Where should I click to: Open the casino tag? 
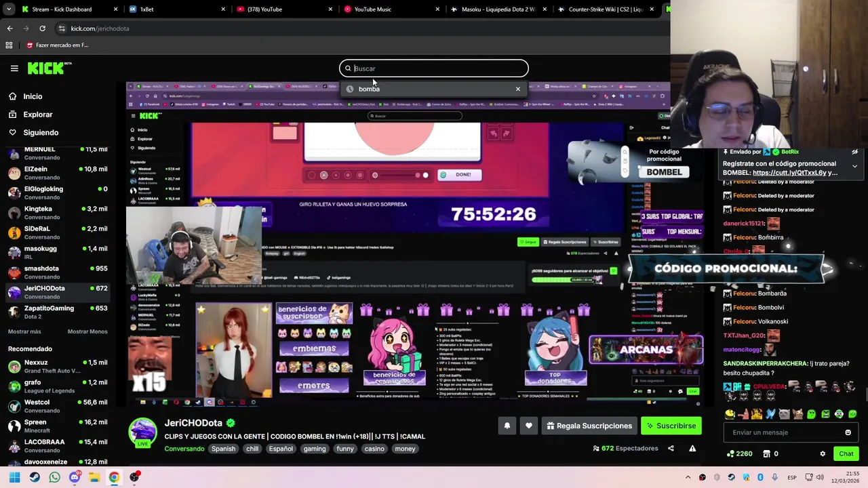coord(374,449)
